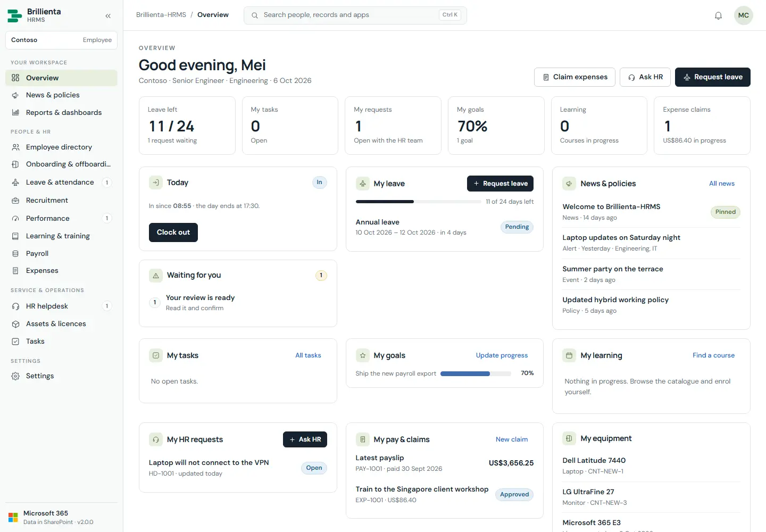Open Leave & attendance section
This screenshot has height=532, width=766.
[61, 182]
